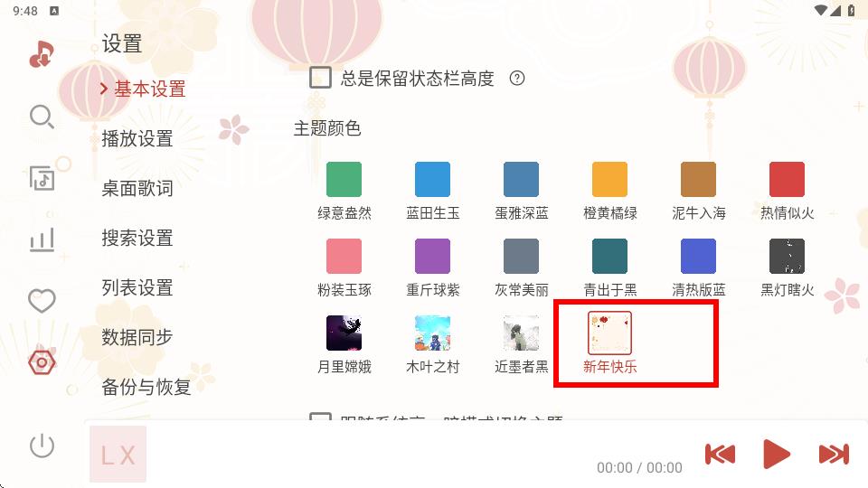
Task: Open the search page from sidebar
Action: click(x=42, y=117)
